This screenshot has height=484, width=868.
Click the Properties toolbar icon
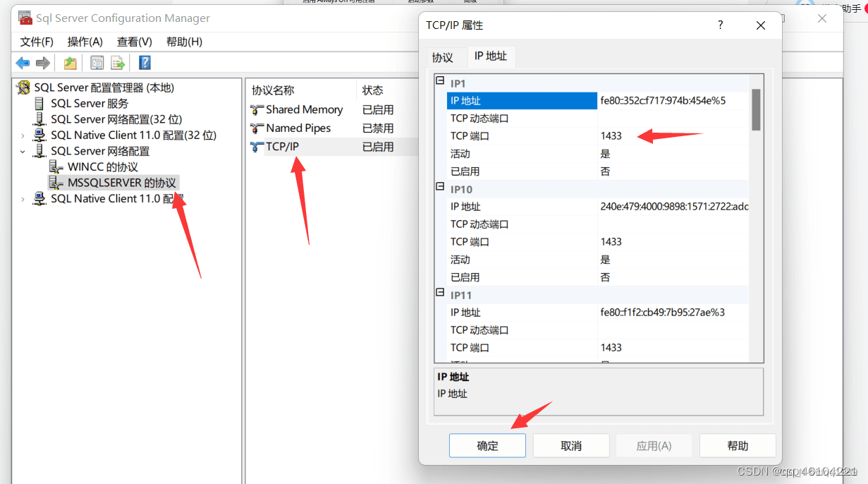coord(97,63)
